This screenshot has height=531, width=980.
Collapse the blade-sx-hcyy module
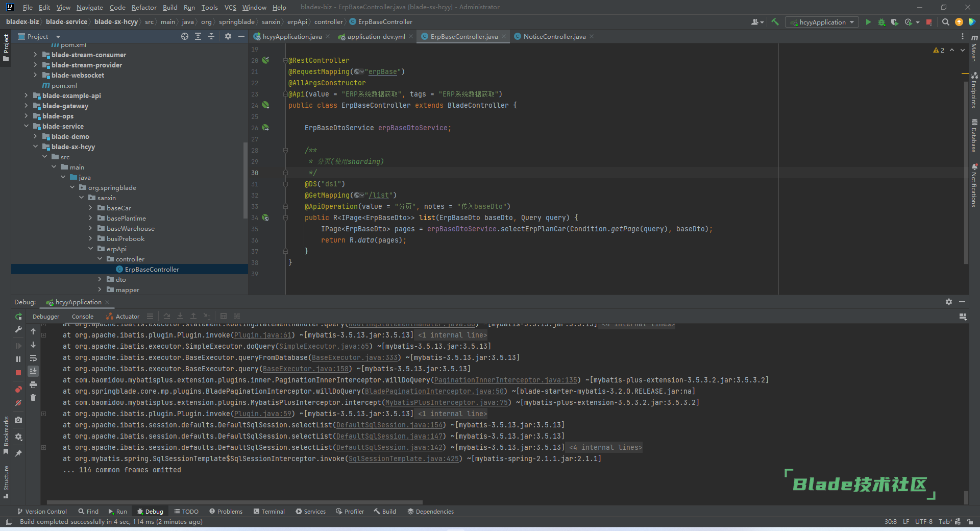[35, 147]
